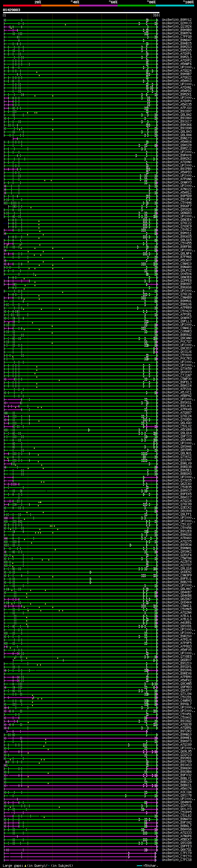Open hit UniRef100_C5YJG7
Screen dimensions: 197x868
(x=177, y=525)
